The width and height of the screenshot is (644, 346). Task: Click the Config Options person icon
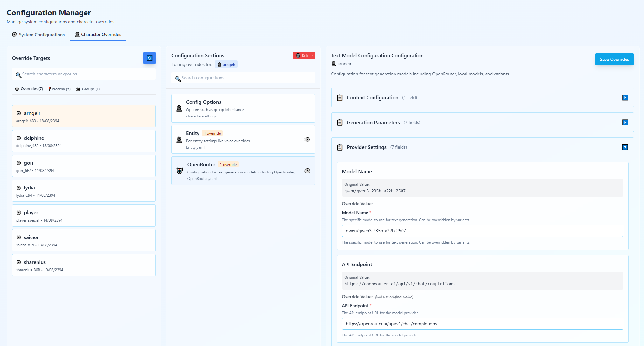[x=179, y=109]
